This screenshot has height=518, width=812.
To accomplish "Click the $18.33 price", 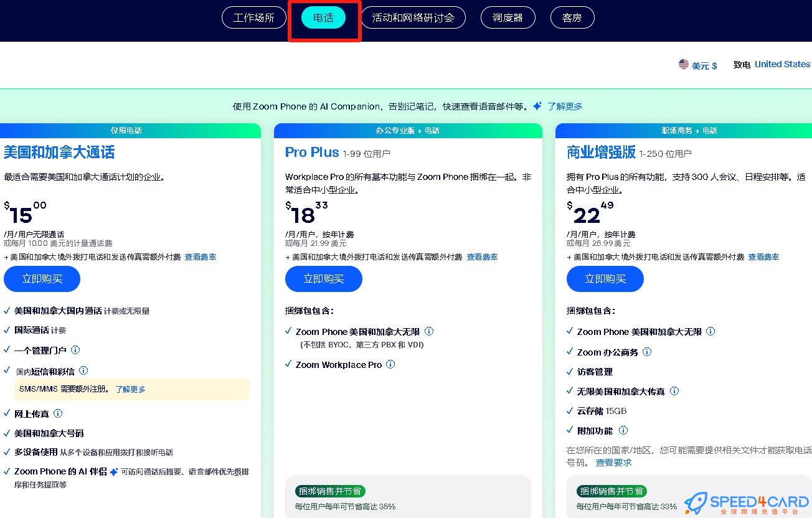I will (x=306, y=213).
